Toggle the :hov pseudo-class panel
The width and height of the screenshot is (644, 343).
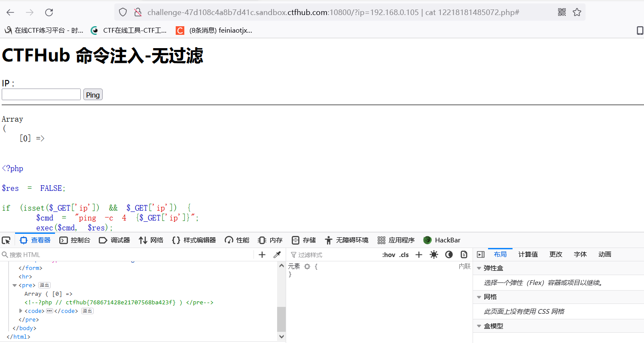click(x=388, y=255)
